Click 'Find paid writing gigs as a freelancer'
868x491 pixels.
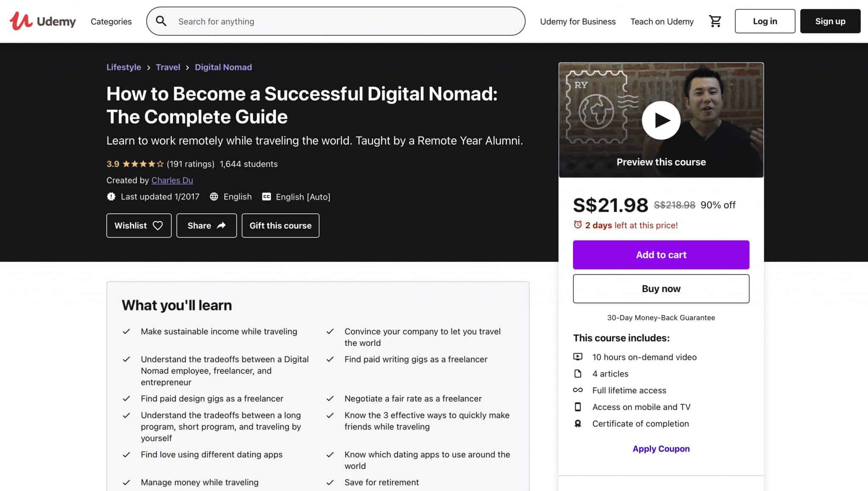416,359
